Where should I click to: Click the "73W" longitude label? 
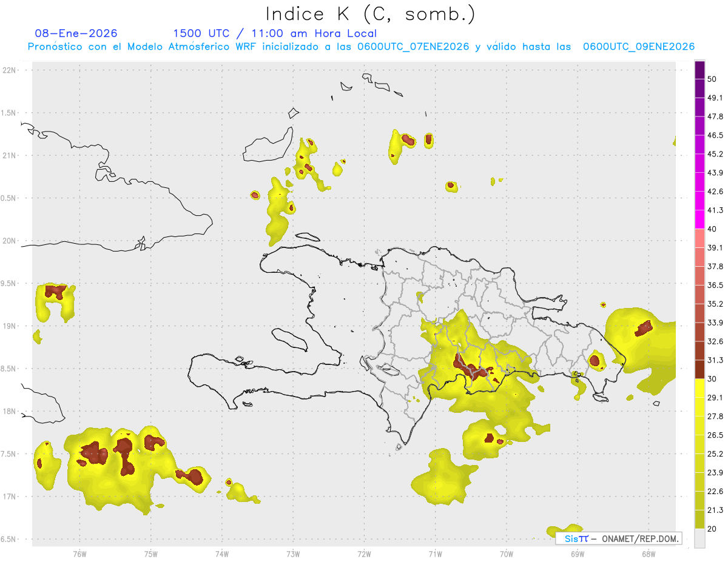pos(293,554)
